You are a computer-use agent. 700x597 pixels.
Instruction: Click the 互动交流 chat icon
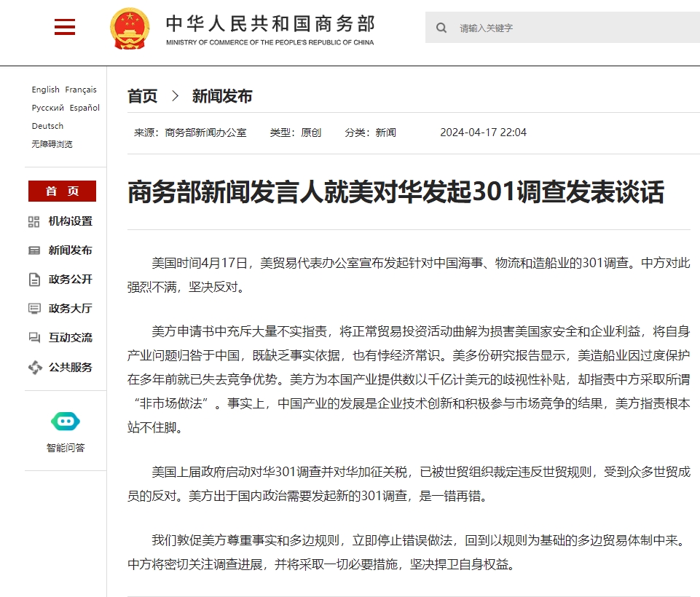pyautogui.click(x=34, y=338)
